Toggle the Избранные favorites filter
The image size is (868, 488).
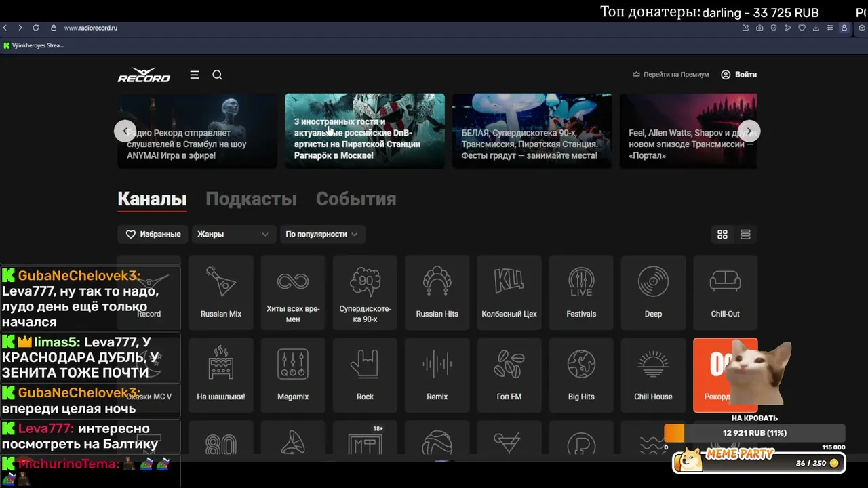(x=153, y=234)
